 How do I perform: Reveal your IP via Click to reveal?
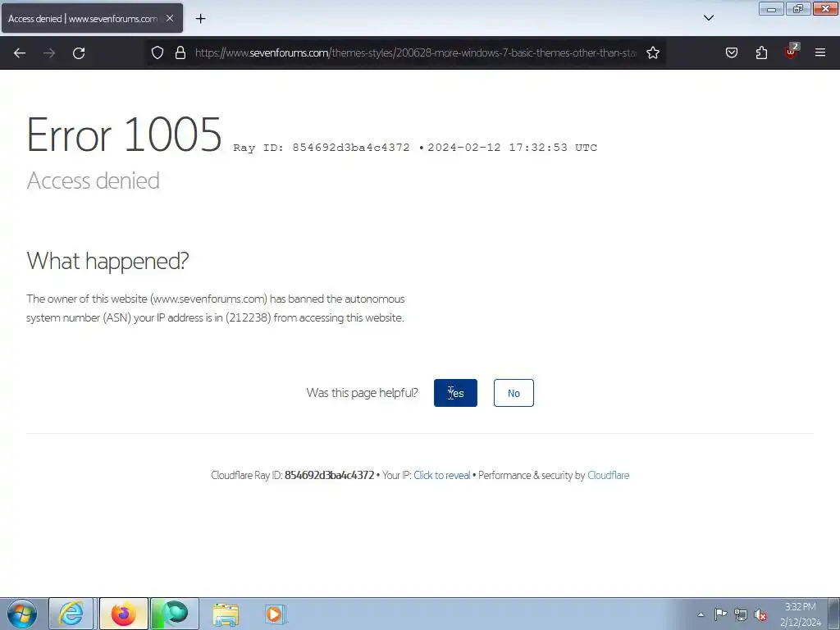pyautogui.click(x=442, y=475)
